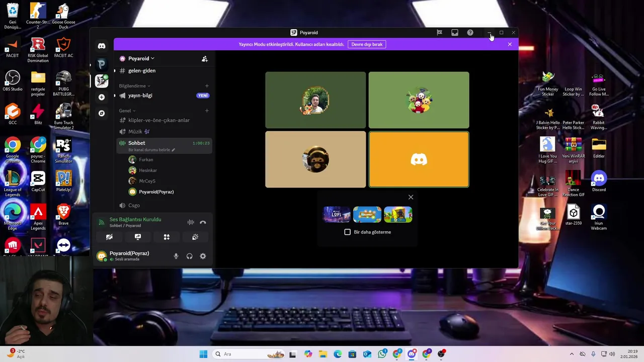Toggle microphone mute in user panel
The image size is (644, 362).
176,256
